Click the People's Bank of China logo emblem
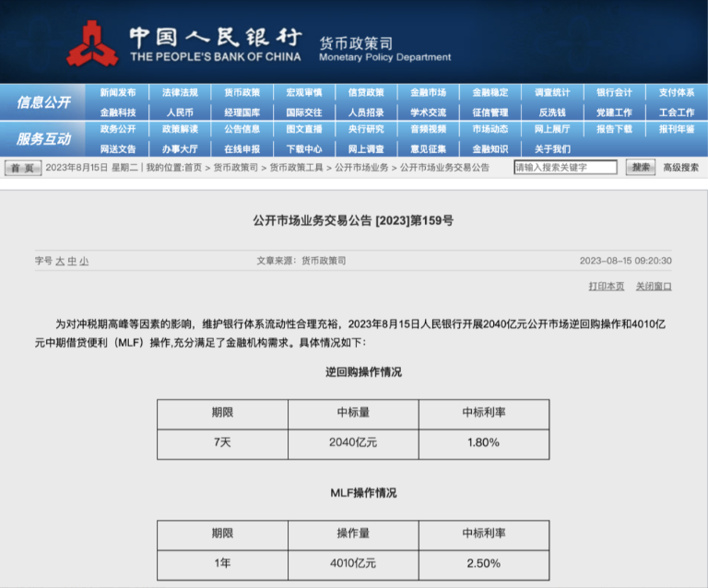This screenshot has height=588, width=708. pos(92,43)
